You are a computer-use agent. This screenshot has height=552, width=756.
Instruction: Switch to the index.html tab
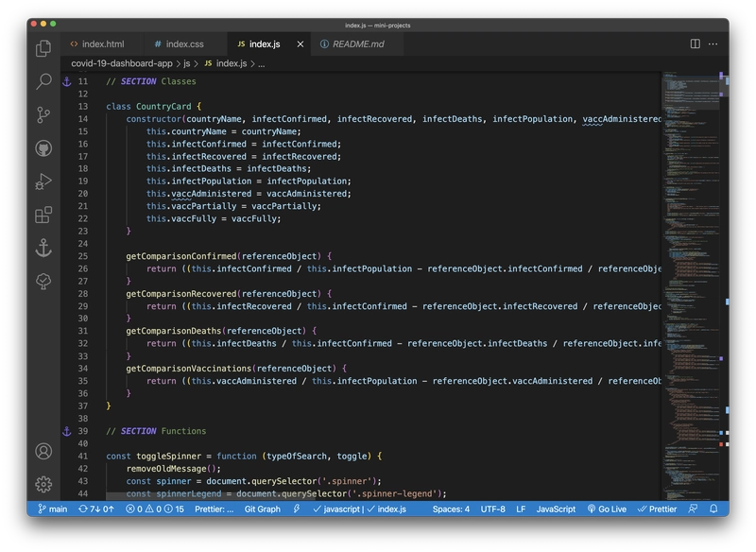pyautogui.click(x=102, y=43)
